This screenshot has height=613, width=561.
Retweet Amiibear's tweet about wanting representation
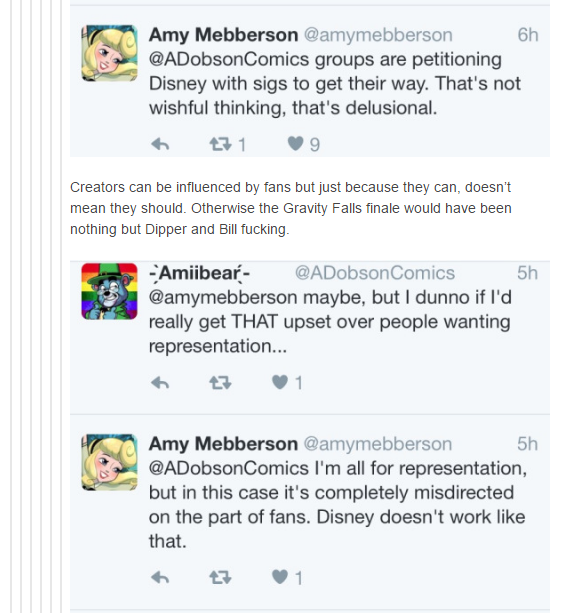[x=220, y=382]
